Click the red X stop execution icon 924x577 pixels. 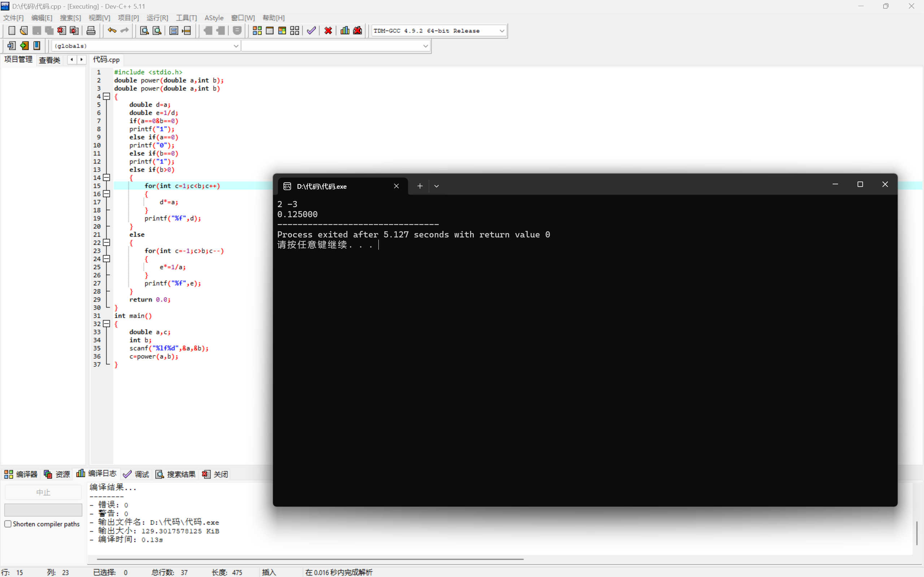tap(328, 31)
